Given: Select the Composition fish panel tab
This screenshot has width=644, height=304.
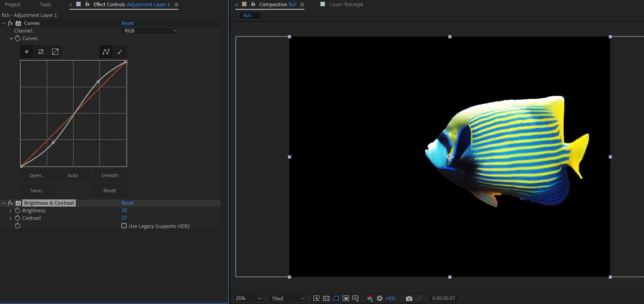Looking at the screenshot, I should pyautogui.click(x=278, y=4).
